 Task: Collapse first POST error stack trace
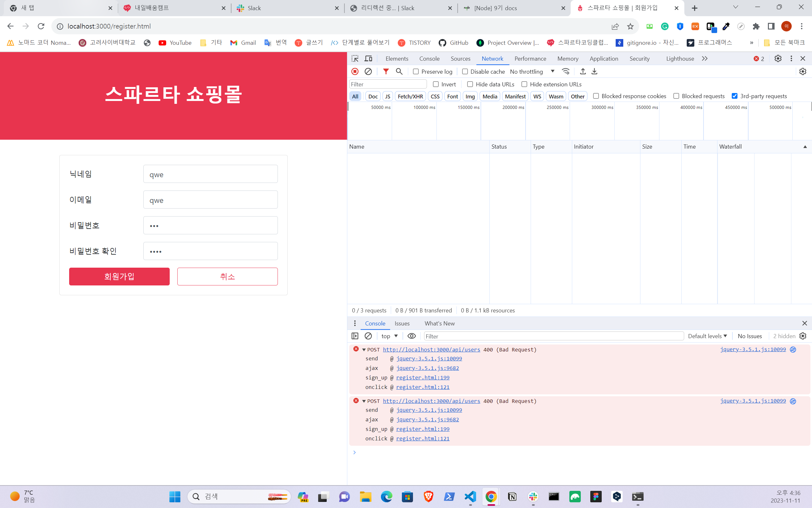tap(364, 350)
